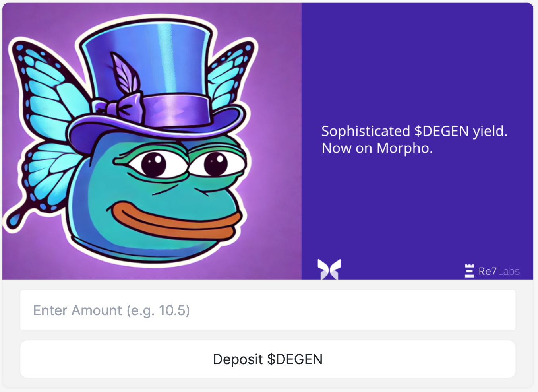Click the Re7 Labs wordmark text
This screenshot has height=392, width=538.
pos(499,271)
